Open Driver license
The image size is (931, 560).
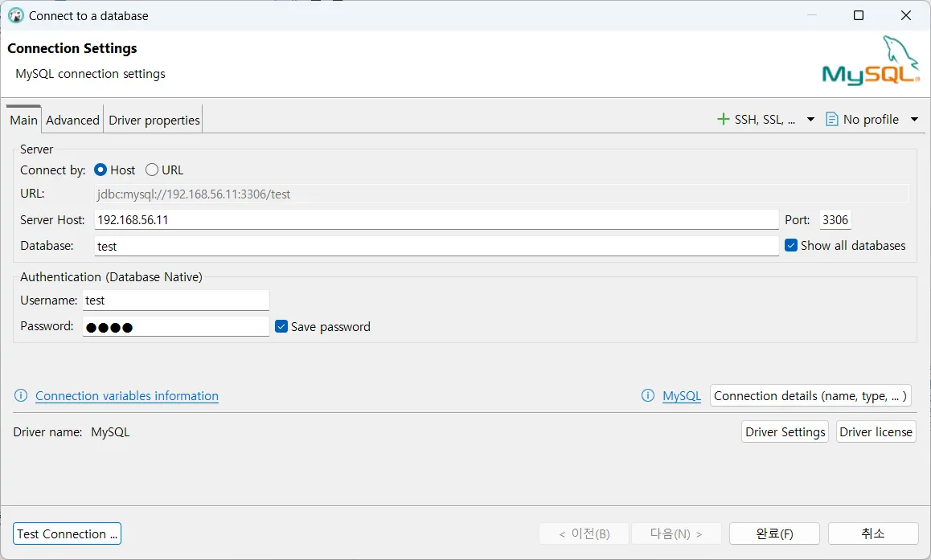click(x=876, y=432)
